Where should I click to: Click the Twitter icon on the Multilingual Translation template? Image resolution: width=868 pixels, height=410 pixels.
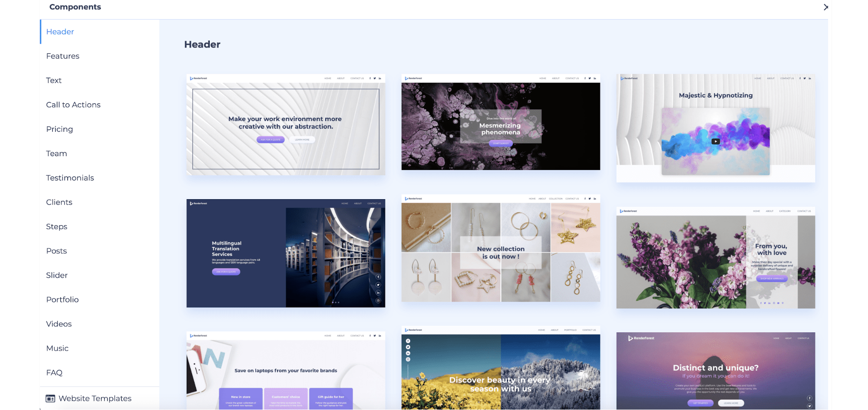[x=378, y=285]
